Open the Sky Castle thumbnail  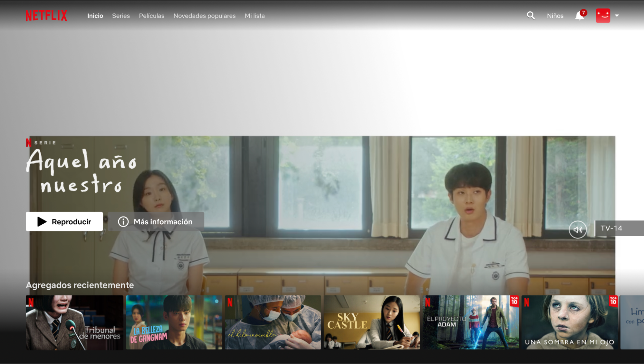(372, 322)
